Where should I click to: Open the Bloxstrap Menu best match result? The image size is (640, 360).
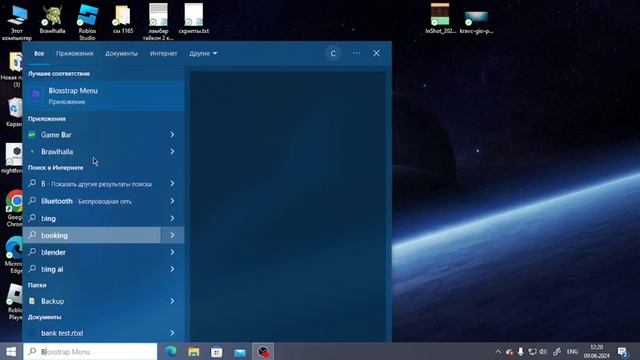(x=103, y=96)
